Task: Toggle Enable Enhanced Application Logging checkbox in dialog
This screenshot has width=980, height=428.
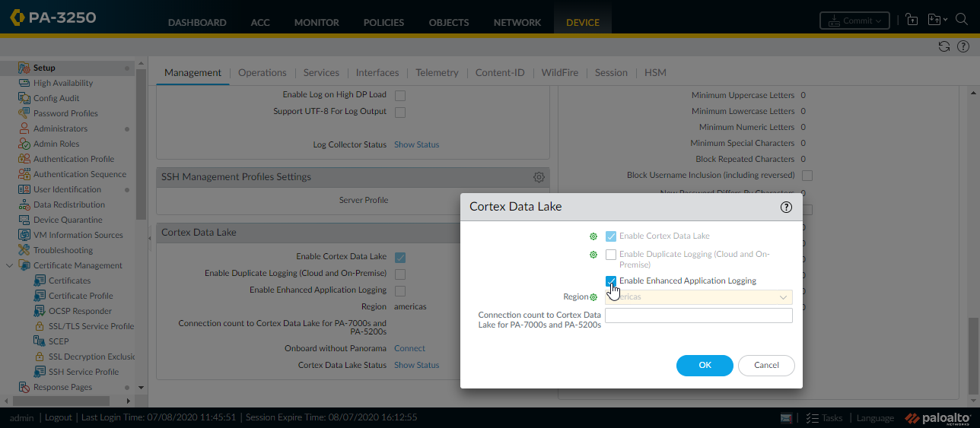Action: (610, 281)
